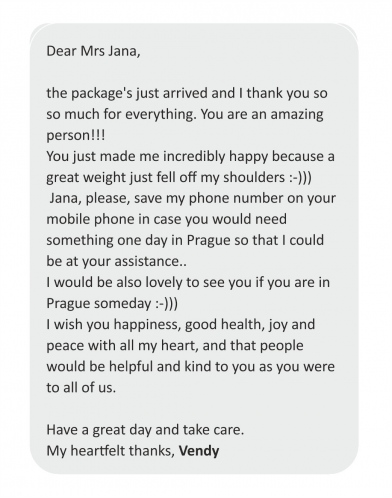
Task: Click the closing phrase "to all of us."
Action: tap(81, 387)
